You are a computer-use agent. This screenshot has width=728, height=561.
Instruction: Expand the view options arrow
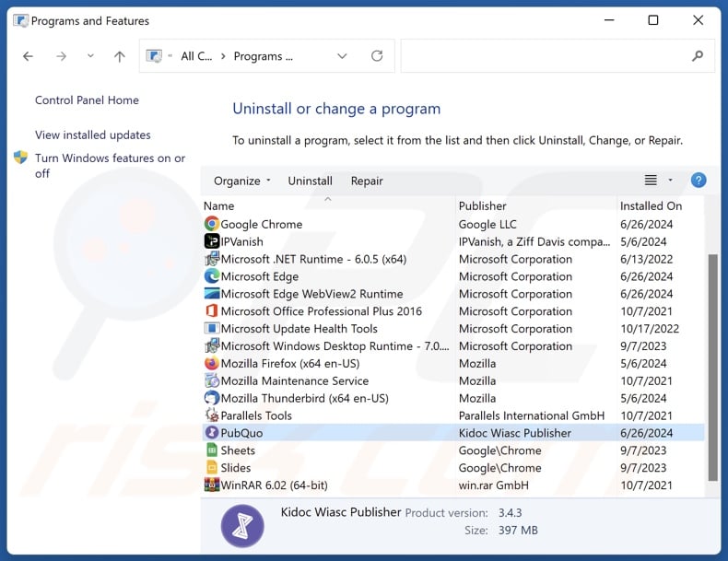pos(670,181)
